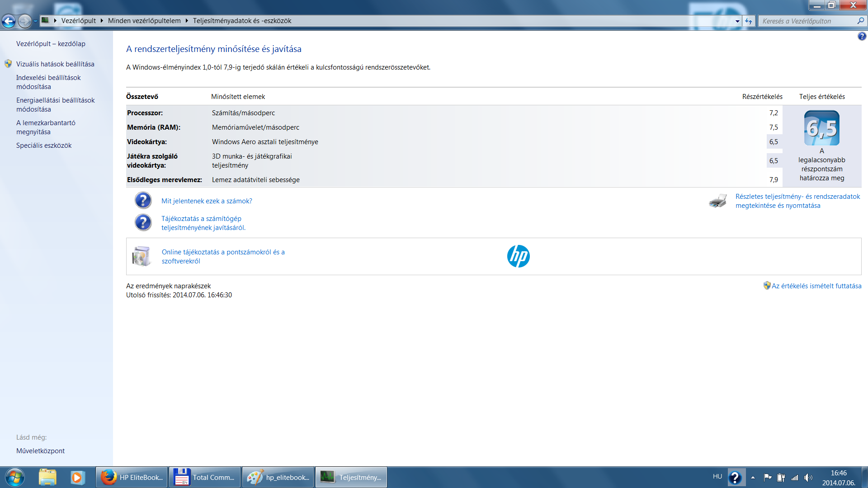Open the Start menu
The height and width of the screenshot is (488, 868).
pyautogui.click(x=14, y=478)
